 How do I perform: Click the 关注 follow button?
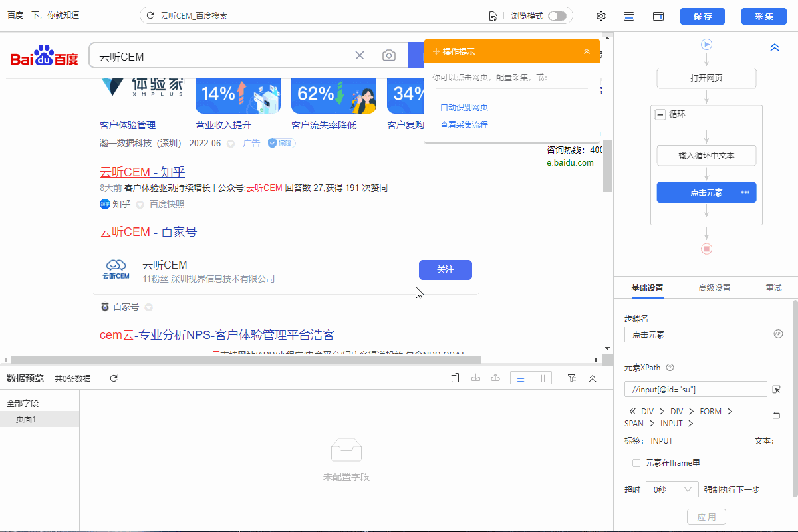tap(446, 269)
